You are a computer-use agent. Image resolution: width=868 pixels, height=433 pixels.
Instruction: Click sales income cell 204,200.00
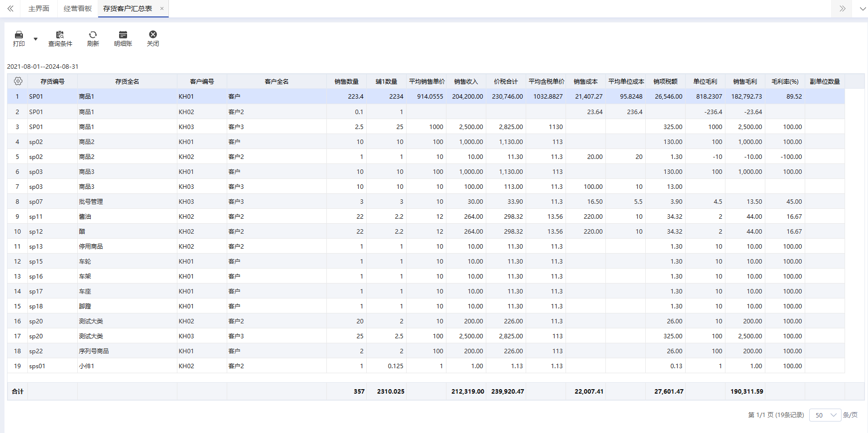tap(466, 97)
